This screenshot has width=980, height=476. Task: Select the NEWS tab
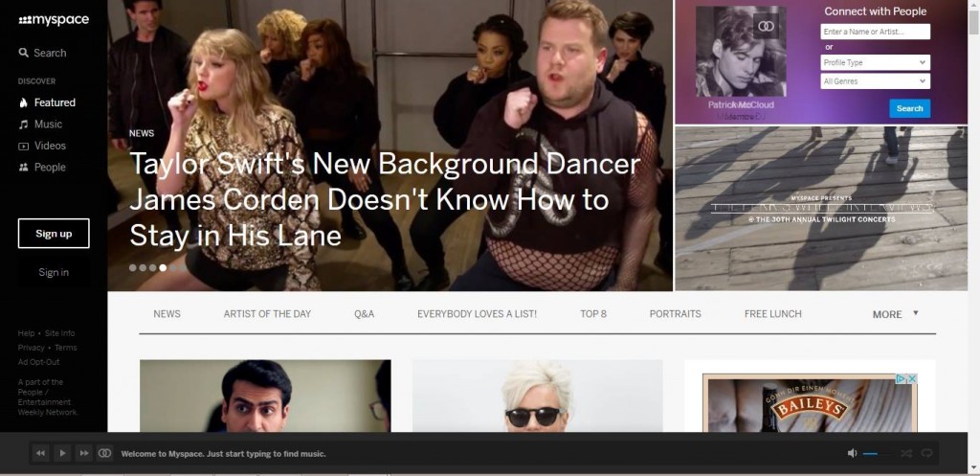tap(167, 314)
